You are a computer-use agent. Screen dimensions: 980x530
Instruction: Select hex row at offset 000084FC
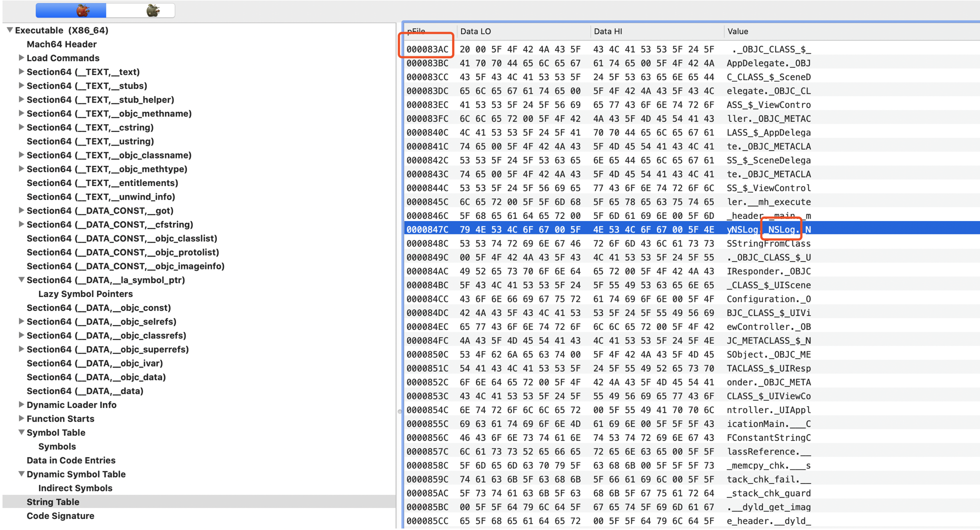click(x=692, y=340)
